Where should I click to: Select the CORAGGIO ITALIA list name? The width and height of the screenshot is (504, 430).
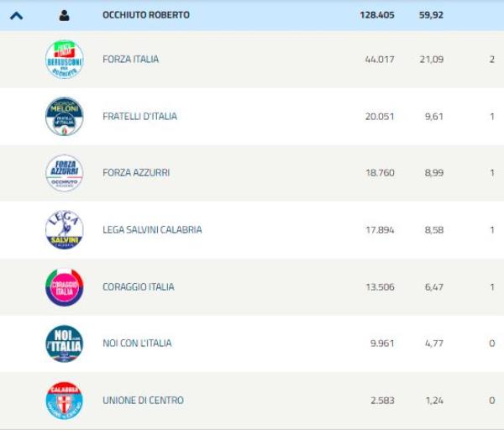[x=139, y=287]
